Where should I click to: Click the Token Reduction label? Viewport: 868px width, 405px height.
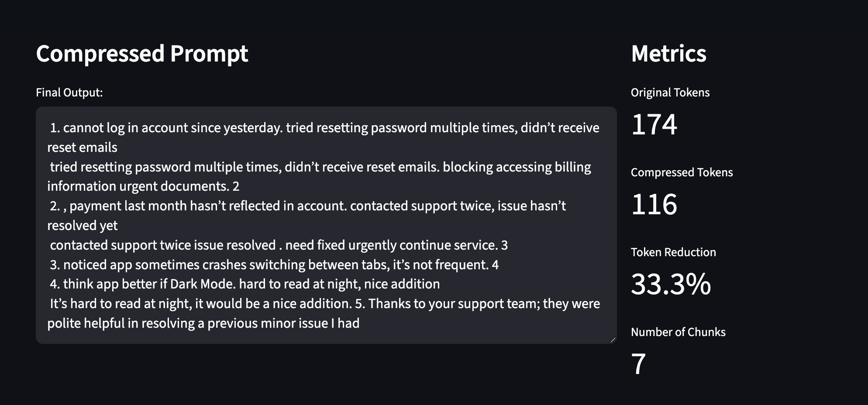(673, 252)
